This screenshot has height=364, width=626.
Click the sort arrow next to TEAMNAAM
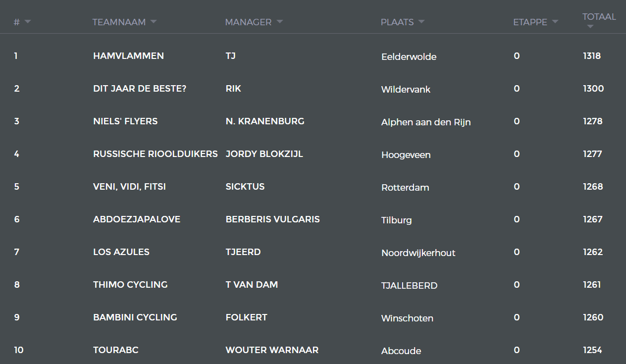154,22
